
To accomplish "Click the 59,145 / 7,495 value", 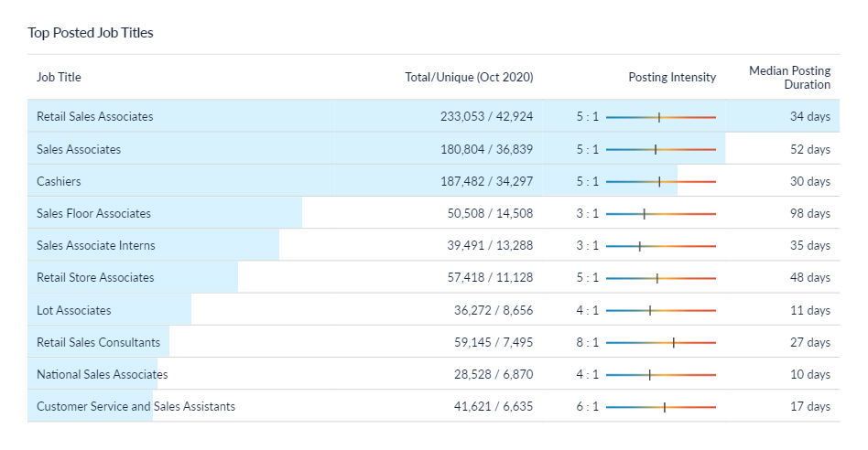I will 494,342.
